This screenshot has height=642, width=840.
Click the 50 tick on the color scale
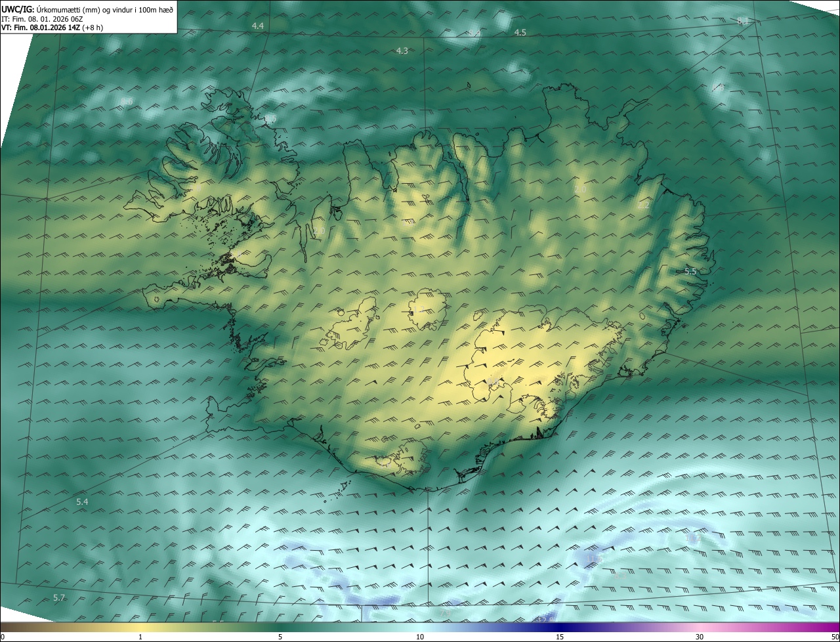835,637
